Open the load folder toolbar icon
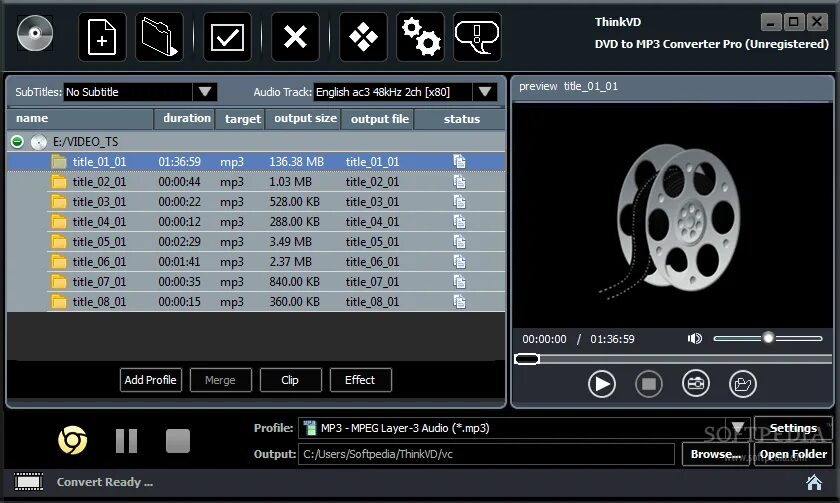This screenshot has height=503, width=840. (159, 37)
